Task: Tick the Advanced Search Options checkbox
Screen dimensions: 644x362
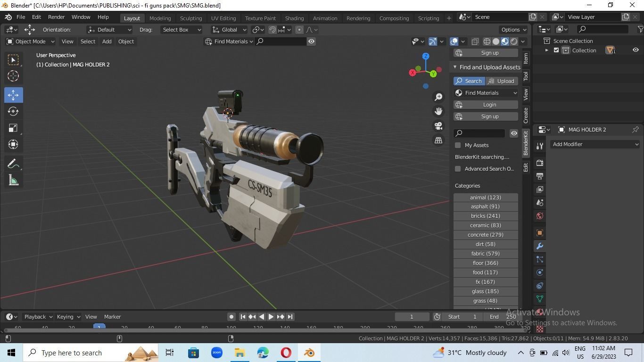Action: (x=458, y=169)
